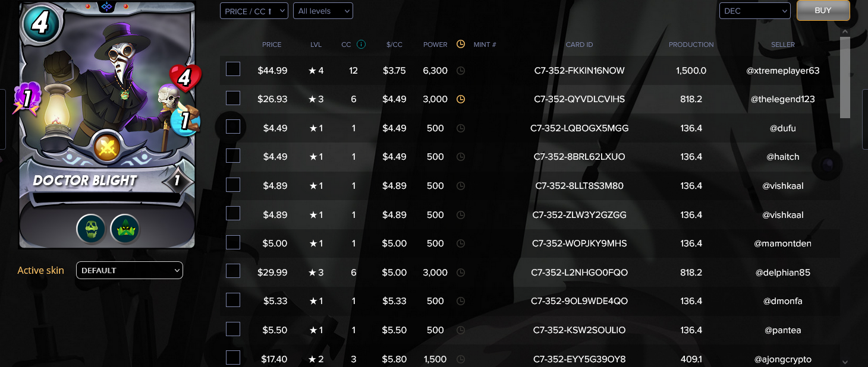868x367 pixels.
Task: Sort by the PRODUCTION column header
Action: point(691,45)
